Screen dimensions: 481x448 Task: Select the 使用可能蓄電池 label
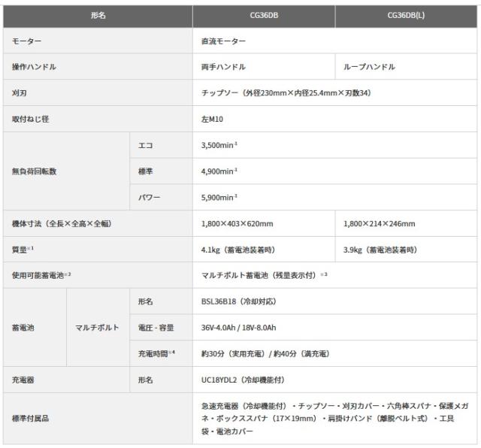(x=41, y=275)
